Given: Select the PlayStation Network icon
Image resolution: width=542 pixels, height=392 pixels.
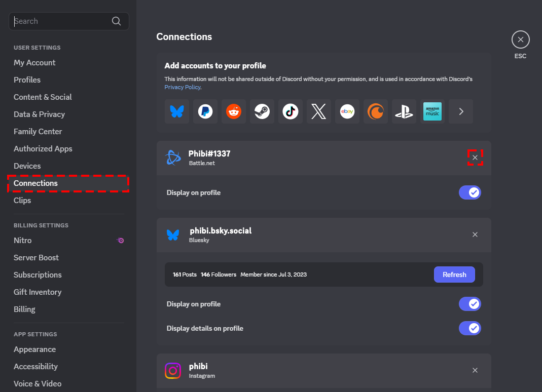Looking at the screenshot, I should [404, 111].
